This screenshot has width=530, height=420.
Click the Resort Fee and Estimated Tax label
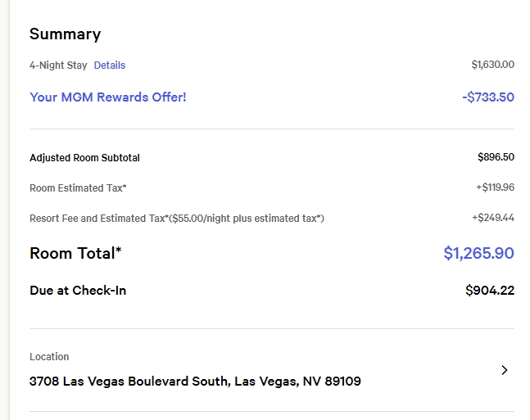pyautogui.click(x=98, y=219)
